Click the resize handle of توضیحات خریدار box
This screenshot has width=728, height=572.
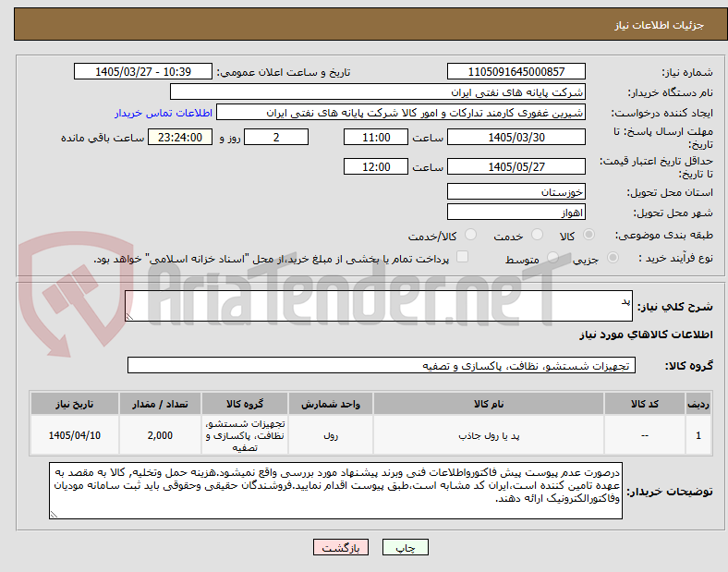pos(54,515)
